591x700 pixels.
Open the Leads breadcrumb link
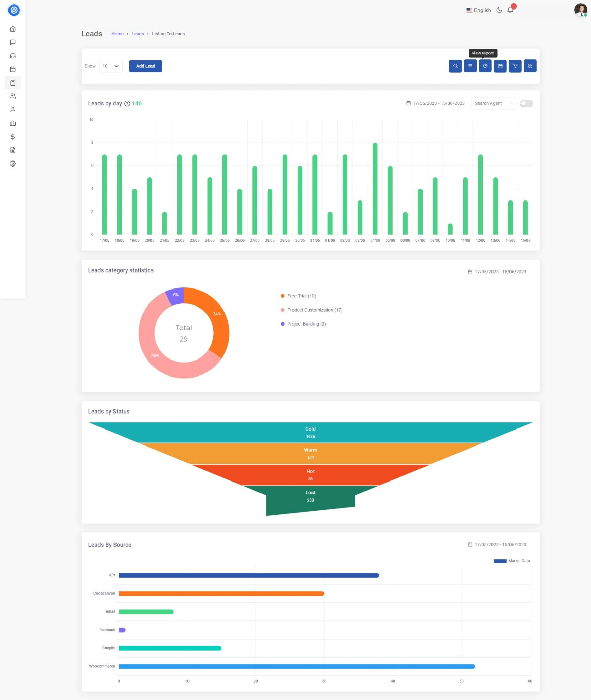(138, 34)
